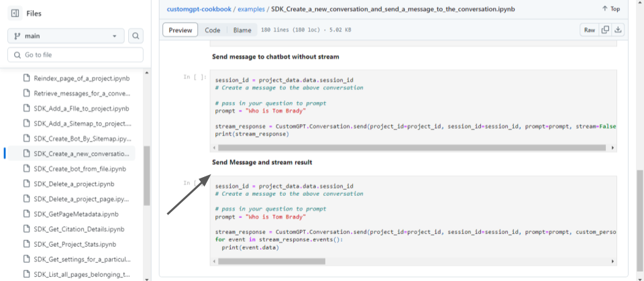Collapse the Files side panel icon
644x281 pixels.
click(x=15, y=13)
